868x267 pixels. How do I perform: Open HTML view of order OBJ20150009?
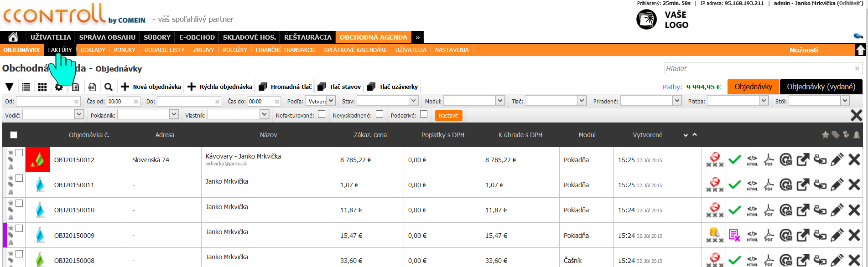coord(752,236)
